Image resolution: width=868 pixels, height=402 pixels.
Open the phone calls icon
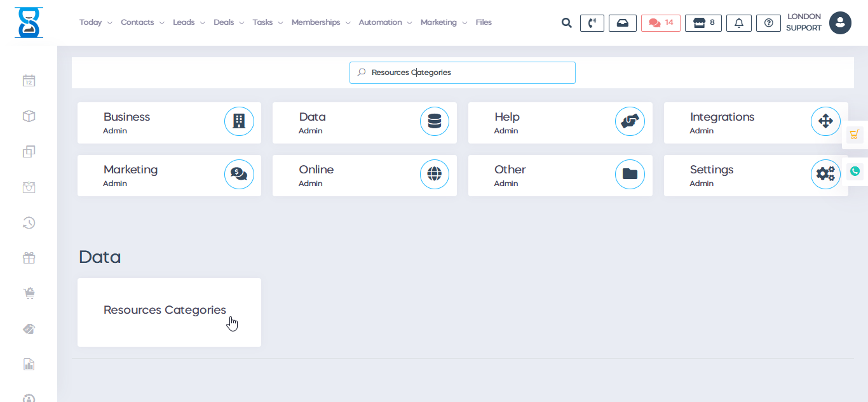[592, 22]
